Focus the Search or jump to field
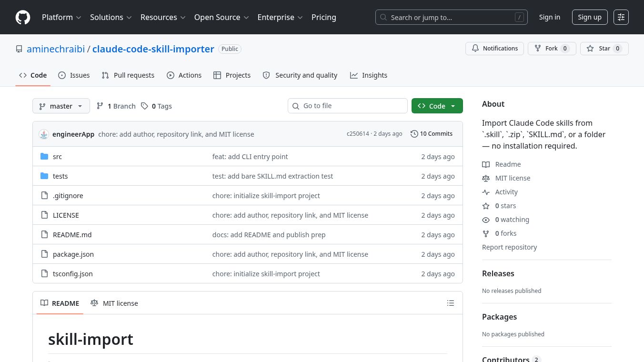This screenshot has width=644, height=362. (x=452, y=17)
